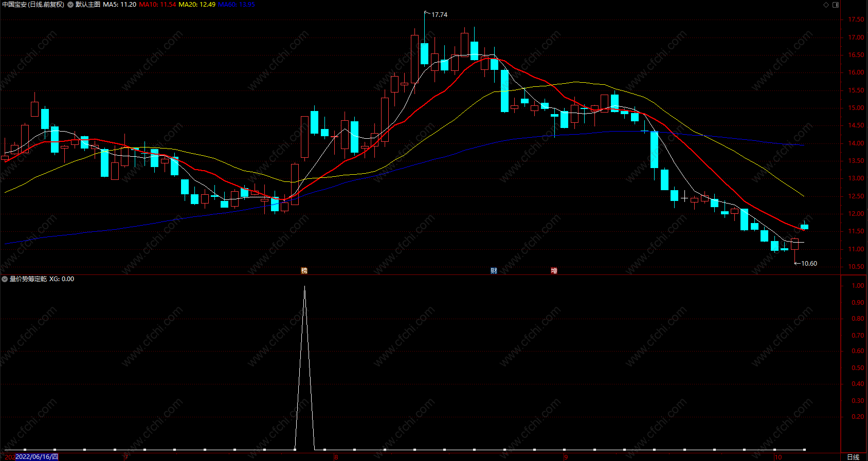Click the 0.20 sub-chart axis label
This screenshot has height=461, width=868.
(x=858, y=417)
